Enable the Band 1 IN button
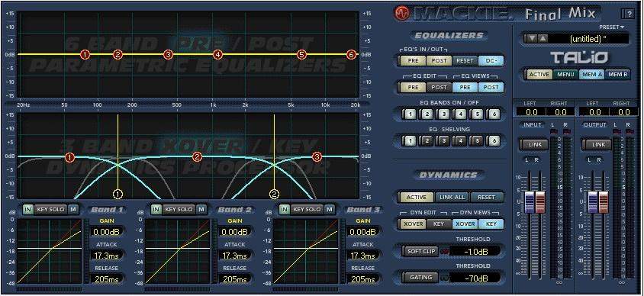 pyautogui.click(x=27, y=209)
